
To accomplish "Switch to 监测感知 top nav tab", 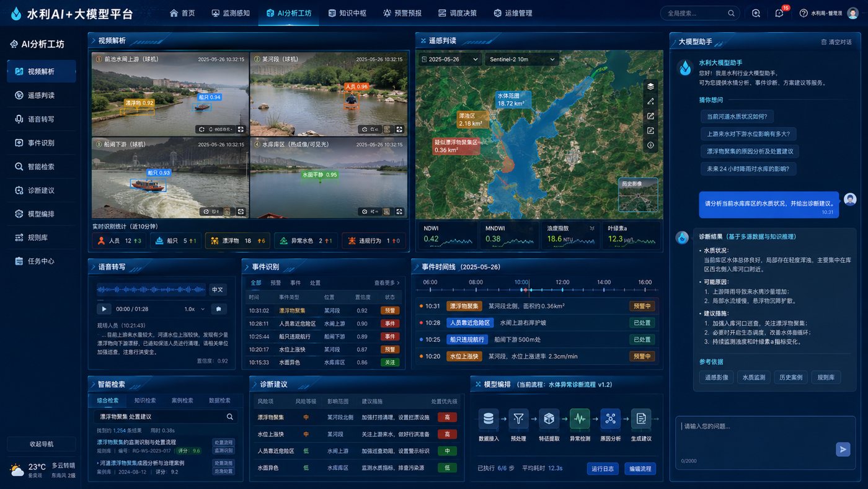I will tap(231, 13).
